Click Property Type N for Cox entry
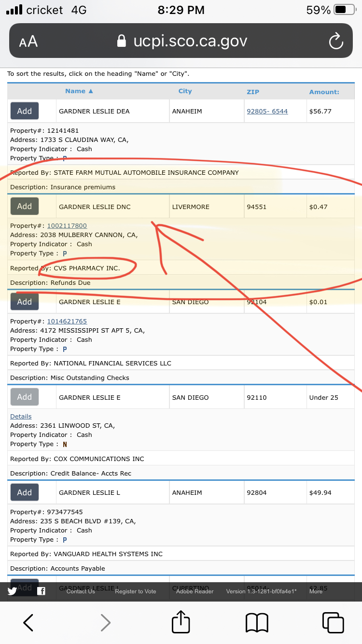362x644 pixels. pyautogui.click(x=65, y=444)
